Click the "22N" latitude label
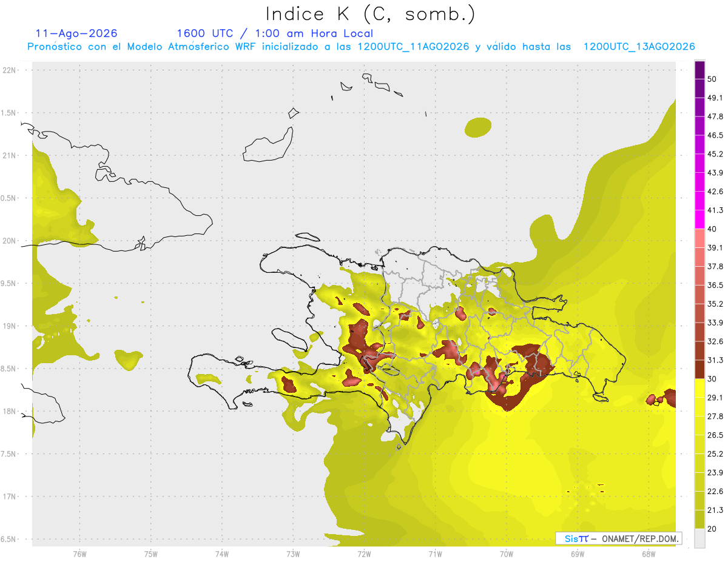Image resolution: width=728 pixels, height=562 pixels. (10, 70)
